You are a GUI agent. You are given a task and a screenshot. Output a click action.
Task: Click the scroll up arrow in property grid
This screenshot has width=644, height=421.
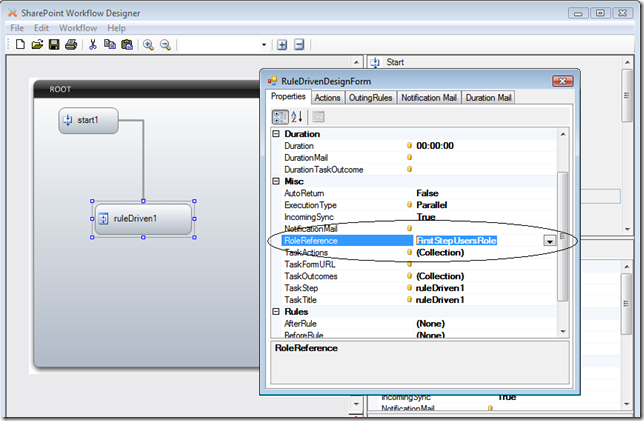[x=563, y=134]
